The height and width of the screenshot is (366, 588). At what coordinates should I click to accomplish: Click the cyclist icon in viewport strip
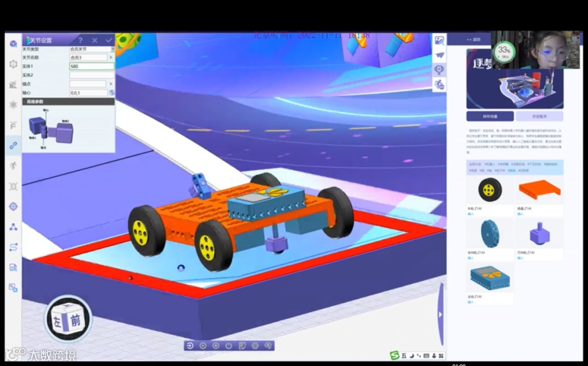tap(439, 84)
